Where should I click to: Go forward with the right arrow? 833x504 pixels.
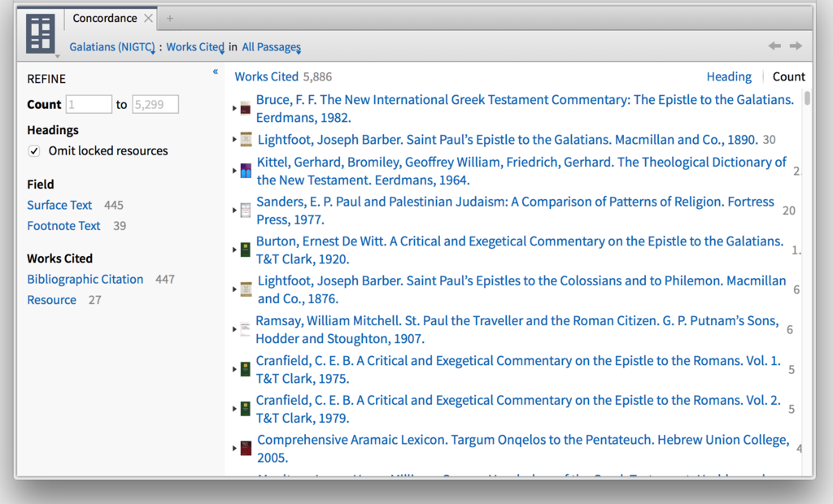click(796, 46)
